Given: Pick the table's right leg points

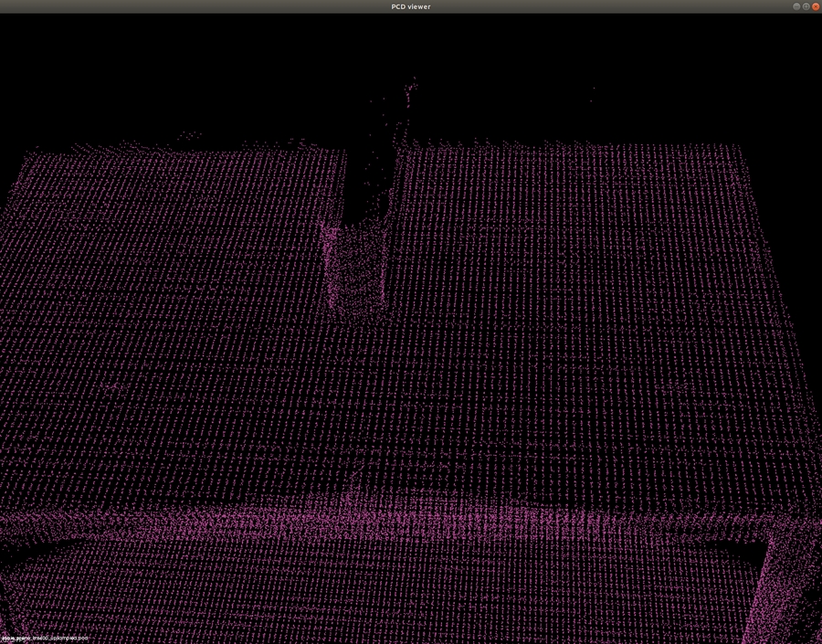Looking at the screenshot, I should coord(781,585).
